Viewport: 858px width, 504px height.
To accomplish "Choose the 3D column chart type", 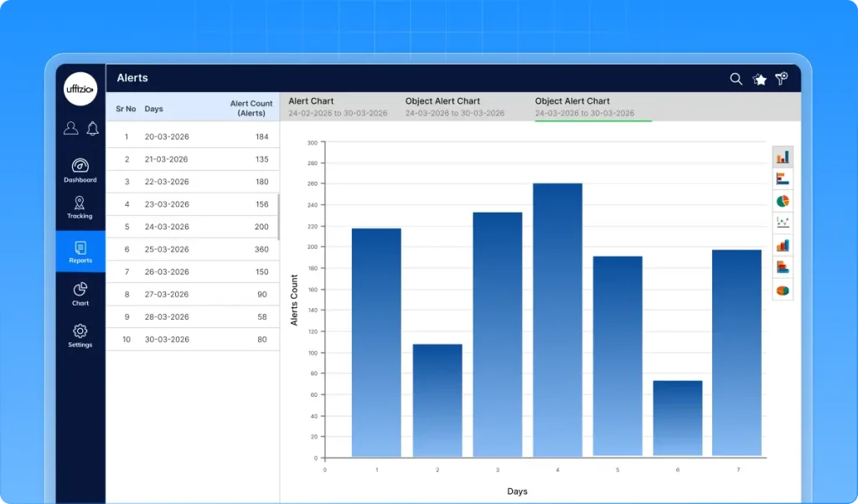I will point(783,245).
